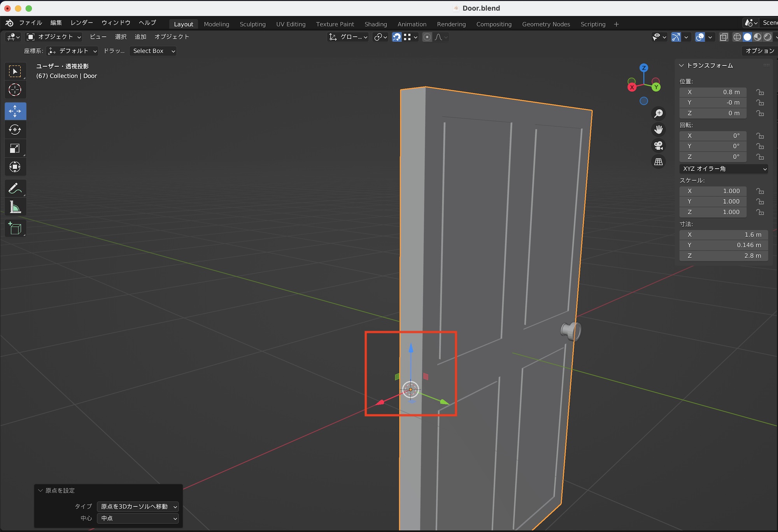Screen dimensions: 778x532
Task: Toggle proportional editing button
Action: 427,37
